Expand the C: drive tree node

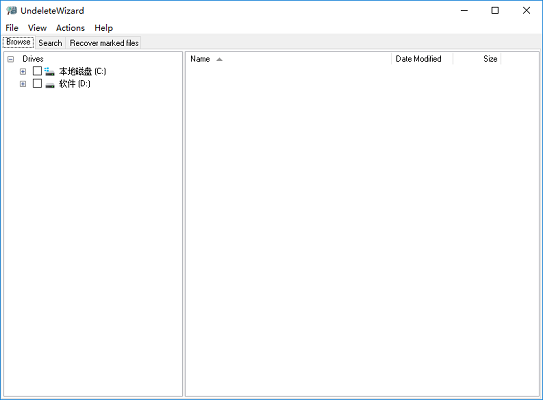(23, 71)
